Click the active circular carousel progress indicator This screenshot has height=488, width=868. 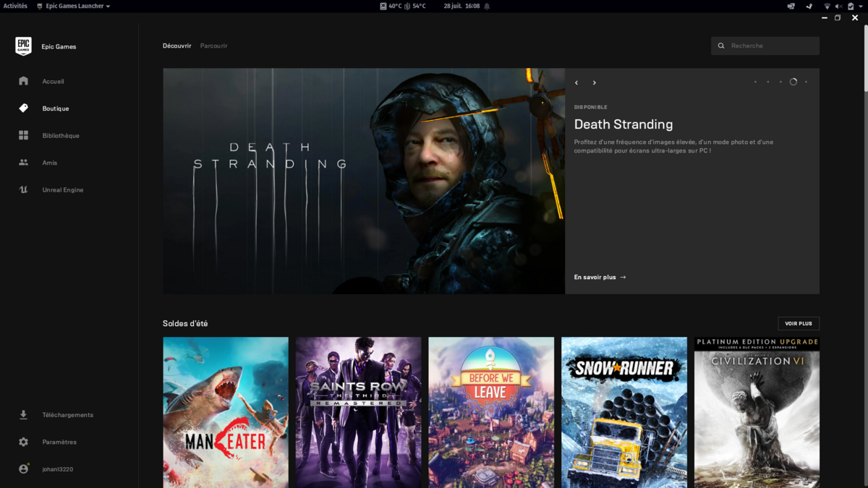pyautogui.click(x=793, y=82)
